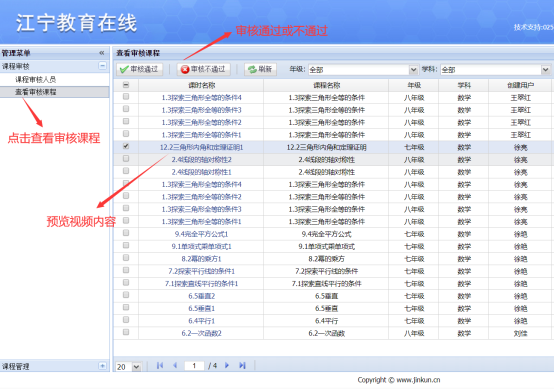Check the 2.4线段的轴对称性2 row checkbox
The image size is (554, 391).
pos(126,159)
